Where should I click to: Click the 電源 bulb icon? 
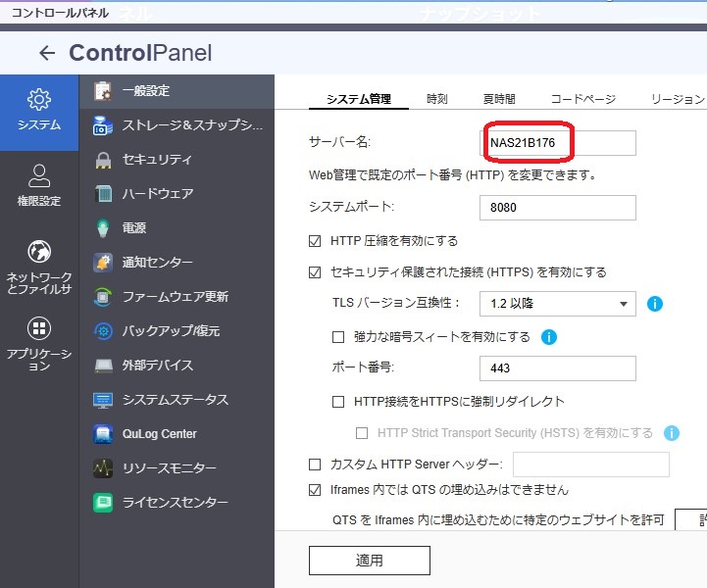coord(103,228)
